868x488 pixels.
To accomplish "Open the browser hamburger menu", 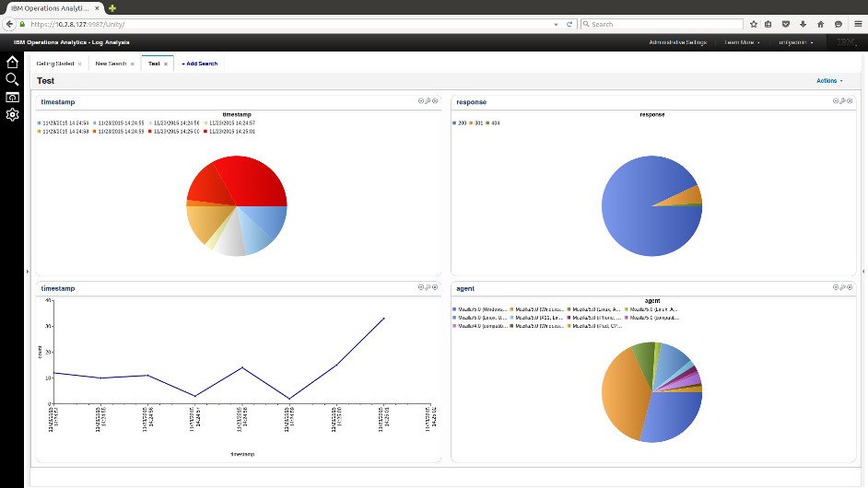I will coord(858,24).
